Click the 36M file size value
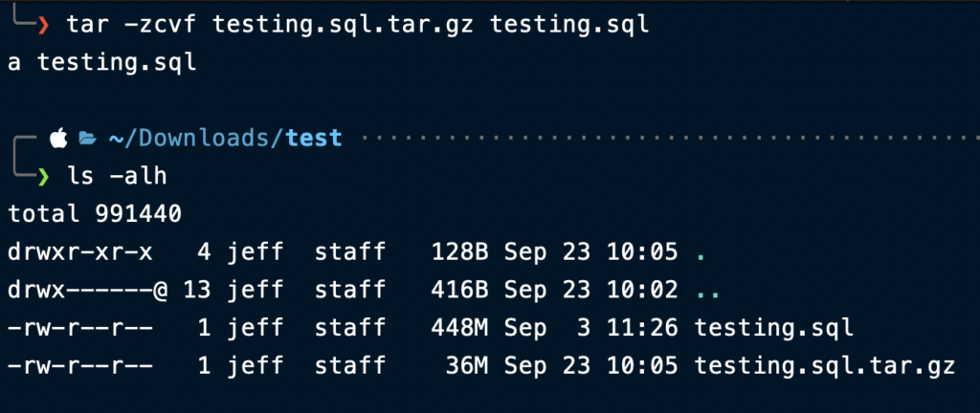 tap(467, 365)
